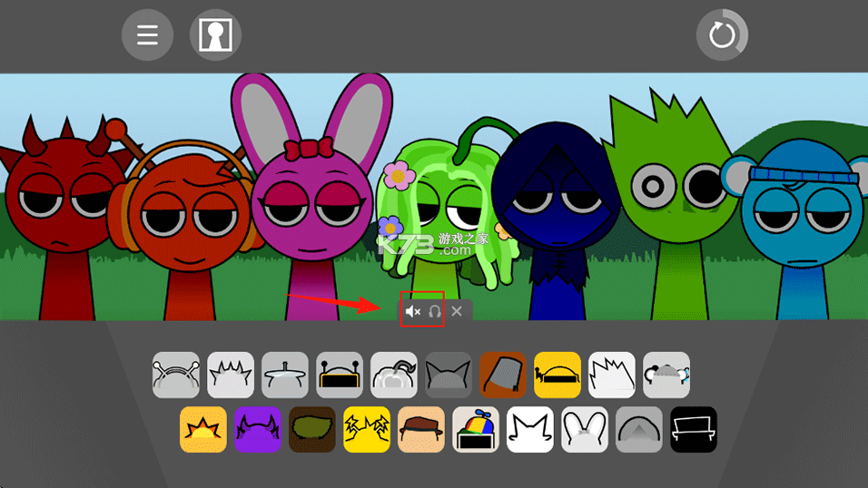
Task: Click the keyhole silhouette icon button
Action: click(x=215, y=35)
